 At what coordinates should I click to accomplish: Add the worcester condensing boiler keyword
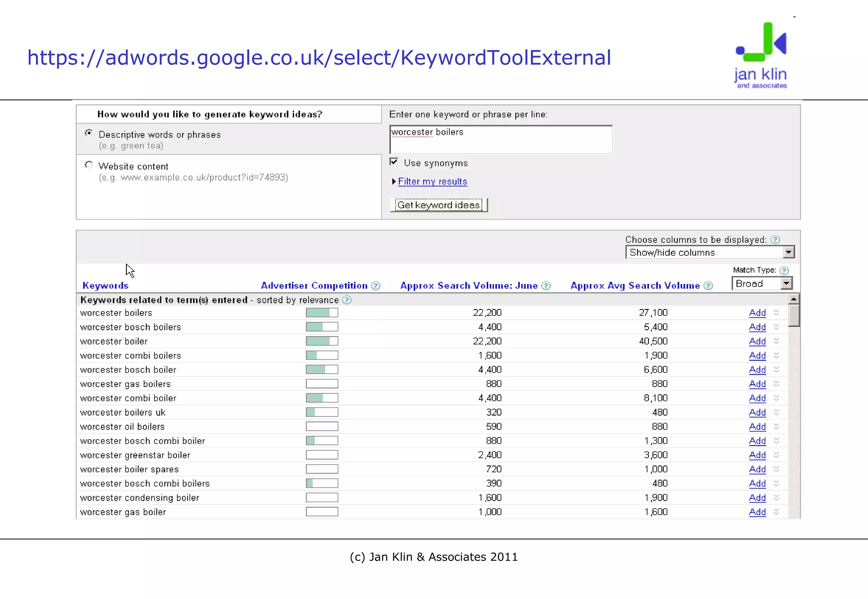coord(757,498)
